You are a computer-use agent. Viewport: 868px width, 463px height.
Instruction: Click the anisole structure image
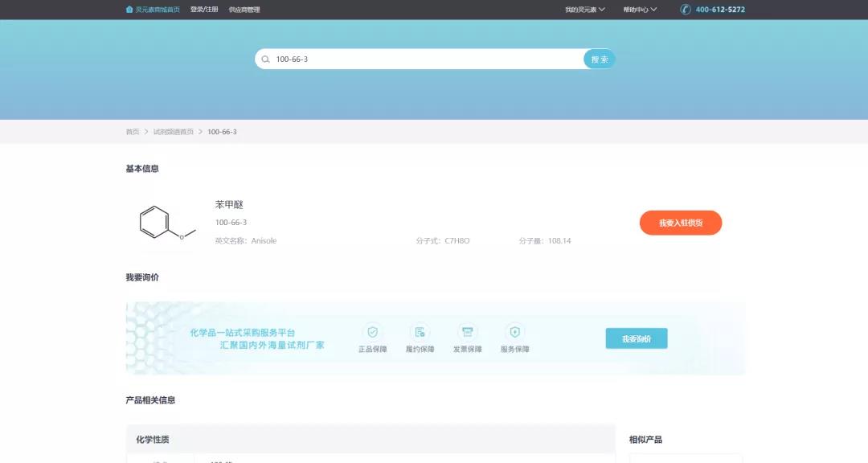[167, 223]
